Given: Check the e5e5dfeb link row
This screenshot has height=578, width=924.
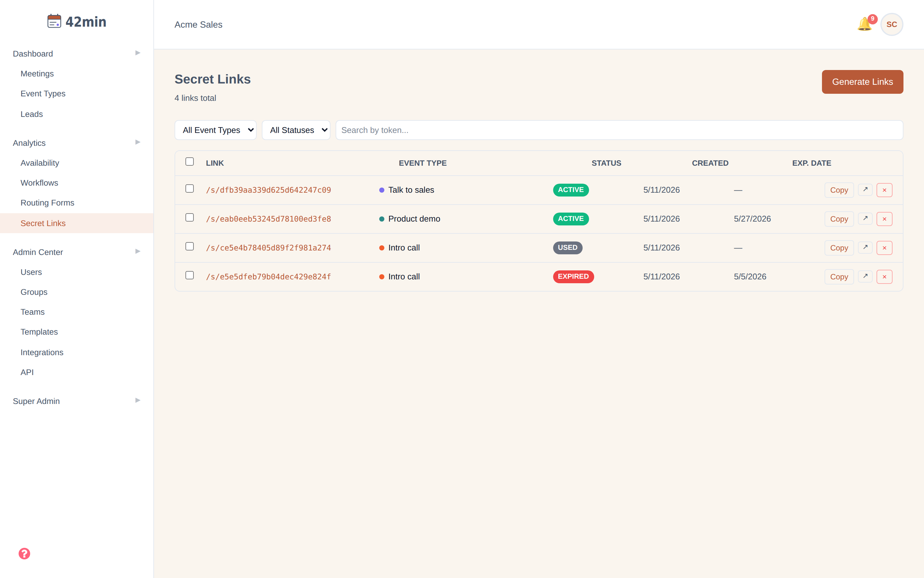Looking at the screenshot, I should click(x=189, y=275).
